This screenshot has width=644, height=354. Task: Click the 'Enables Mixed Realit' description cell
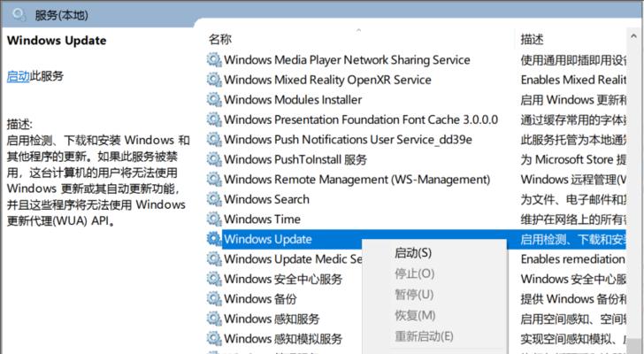(573, 80)
